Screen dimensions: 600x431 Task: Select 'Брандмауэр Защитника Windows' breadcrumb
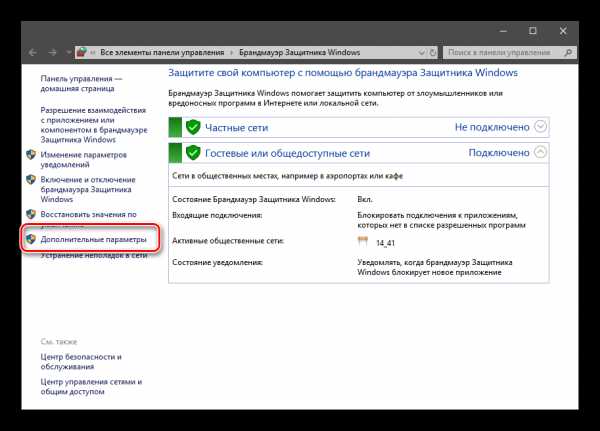pos(300,52)
